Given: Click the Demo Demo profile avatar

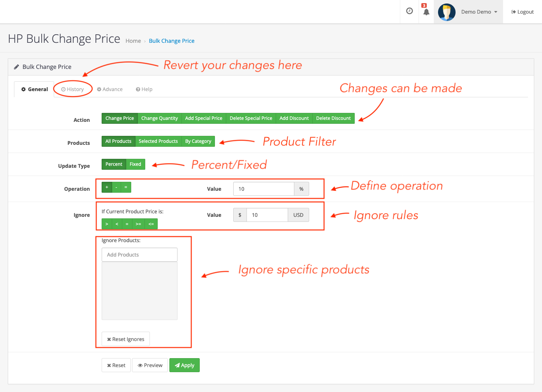Looking at the screenshot, I should click(x=447, y=12).
